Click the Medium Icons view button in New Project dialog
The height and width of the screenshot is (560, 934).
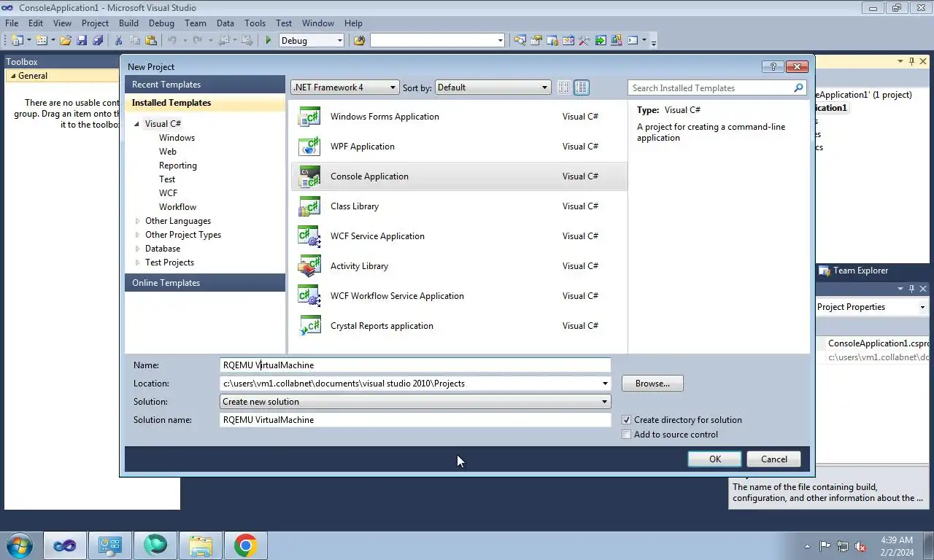click(x=582, y=87)
